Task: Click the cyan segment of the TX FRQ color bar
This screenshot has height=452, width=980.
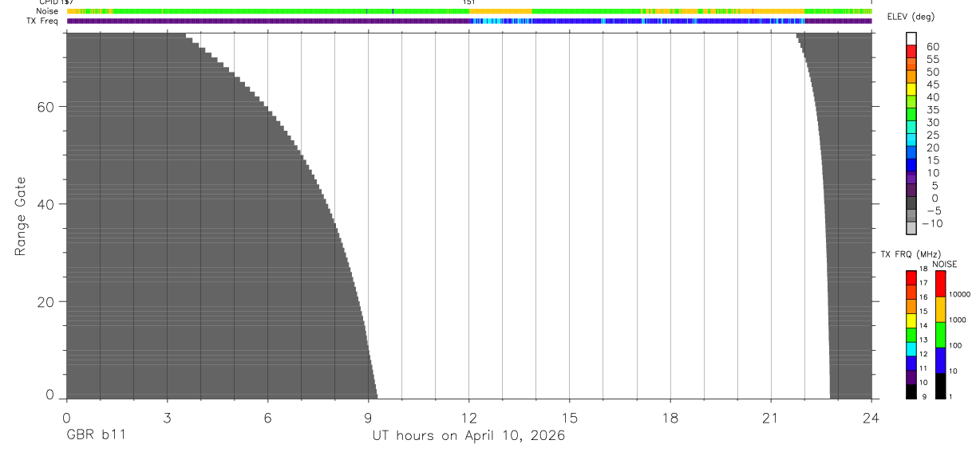Action: coord(911,348)
